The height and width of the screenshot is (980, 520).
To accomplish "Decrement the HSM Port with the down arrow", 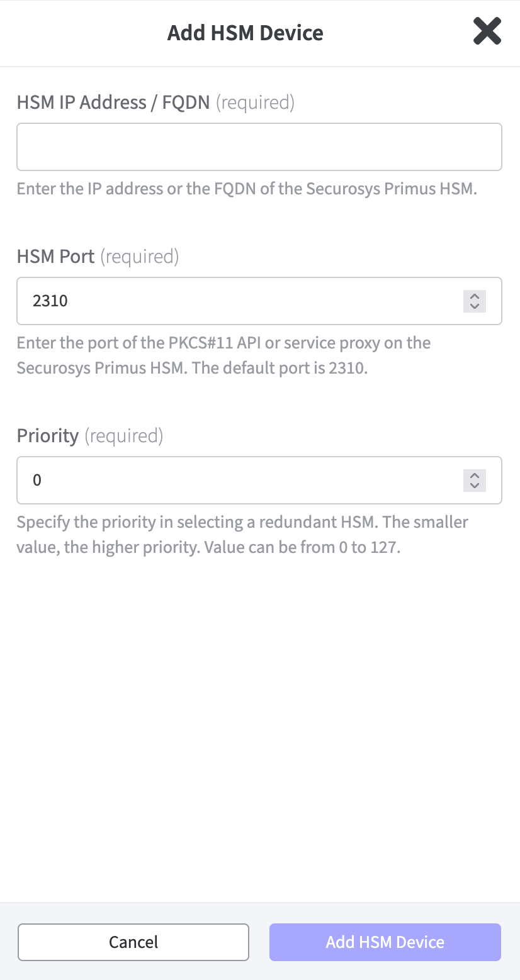I will point(475,306).
